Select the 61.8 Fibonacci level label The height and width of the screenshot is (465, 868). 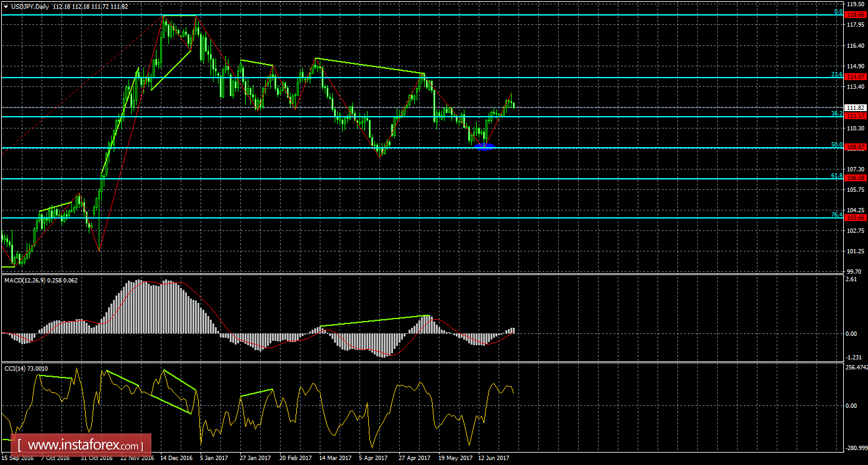(x=836, y=176)
